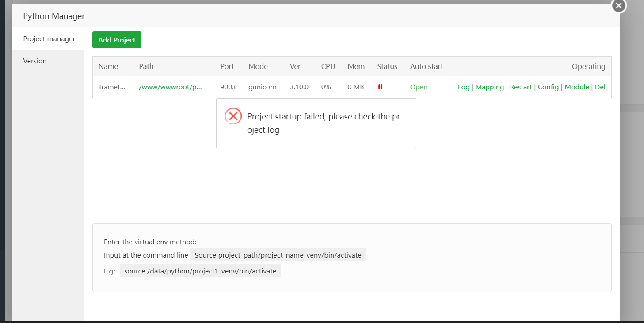Click the project1_venv example command snippet
644x323 pixels.
(200, 271)
